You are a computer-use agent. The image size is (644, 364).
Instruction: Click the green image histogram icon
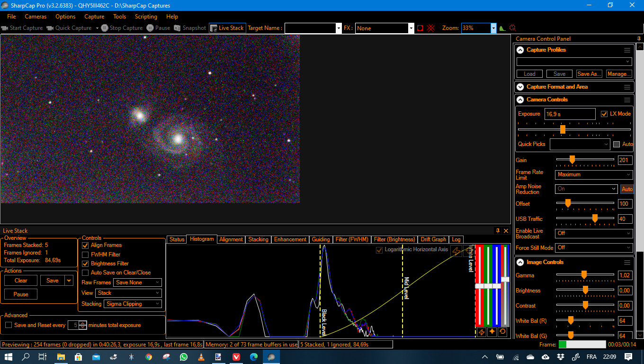point(502,28)
